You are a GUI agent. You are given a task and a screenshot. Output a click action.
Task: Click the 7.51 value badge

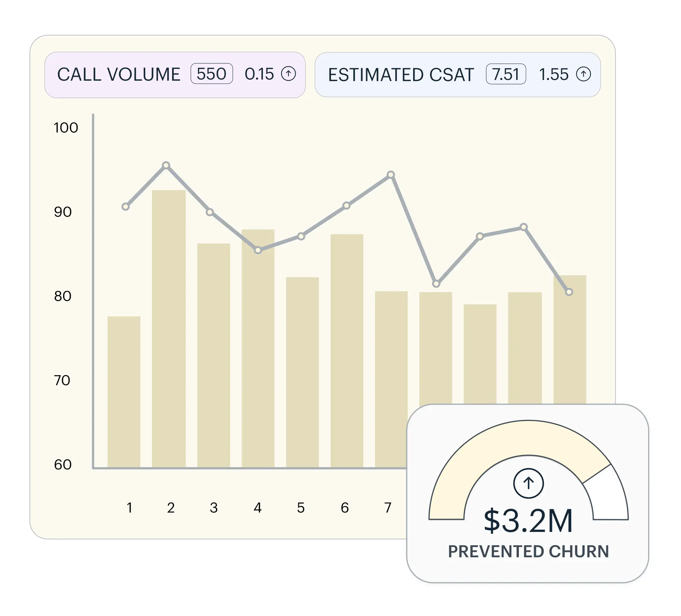pyautogui.click(x=506, y=74)
